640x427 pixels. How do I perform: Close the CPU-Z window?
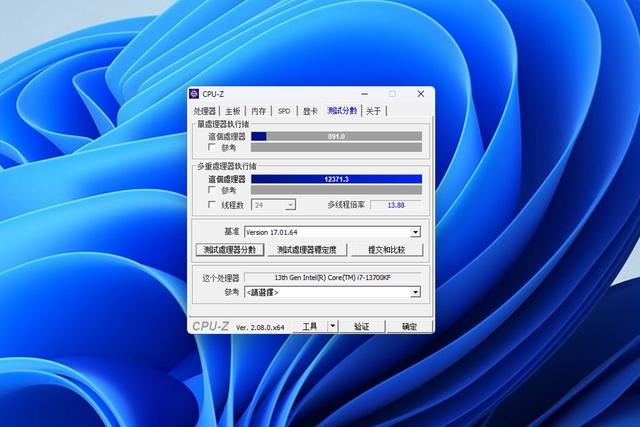[421, 94]
